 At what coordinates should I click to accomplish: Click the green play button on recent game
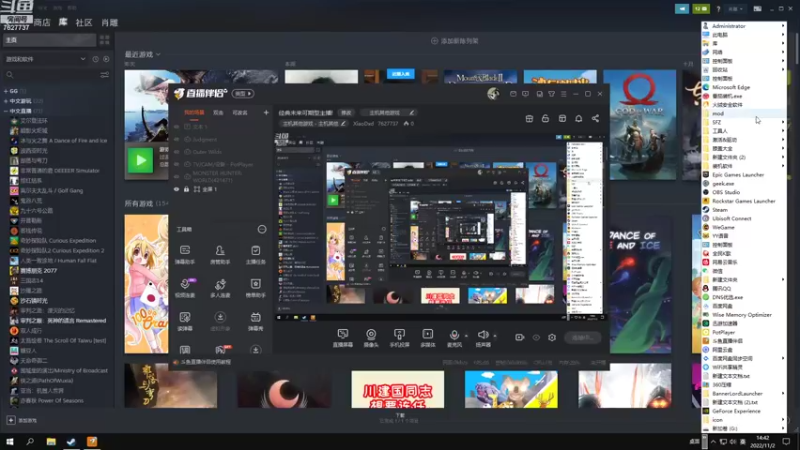[x=140, y=160]
